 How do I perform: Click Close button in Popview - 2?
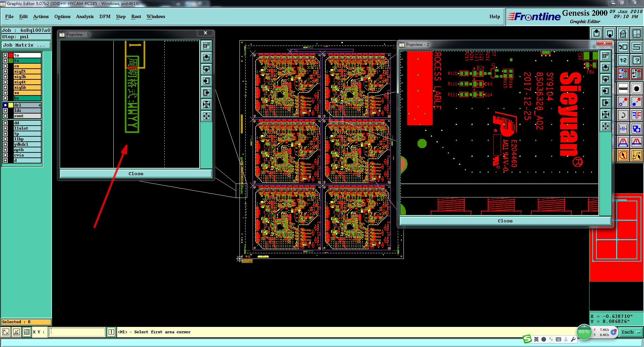505,221
